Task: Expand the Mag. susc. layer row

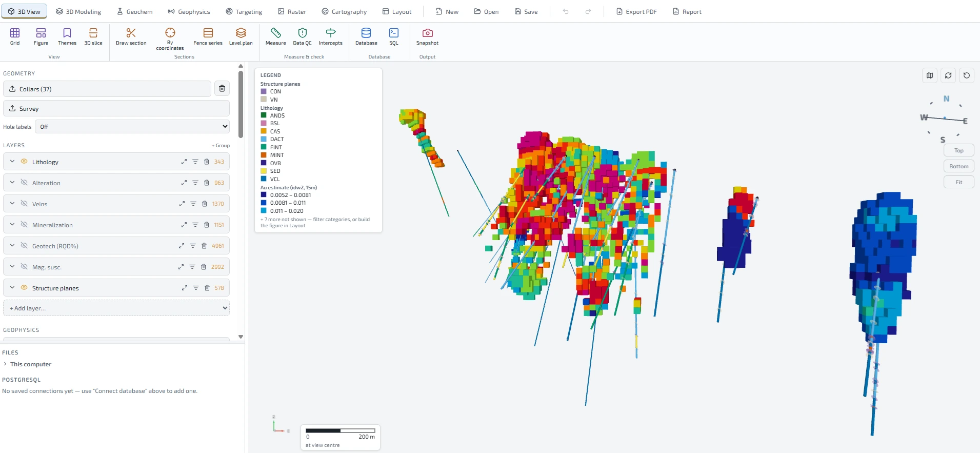Action: tap(12, 266)
